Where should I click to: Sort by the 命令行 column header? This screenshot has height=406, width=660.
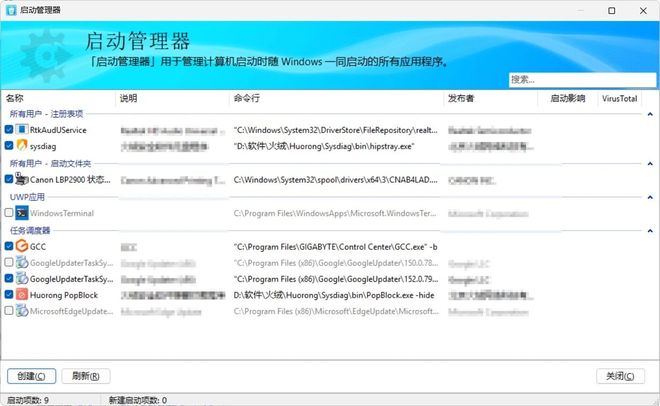[x=336, y=98]
